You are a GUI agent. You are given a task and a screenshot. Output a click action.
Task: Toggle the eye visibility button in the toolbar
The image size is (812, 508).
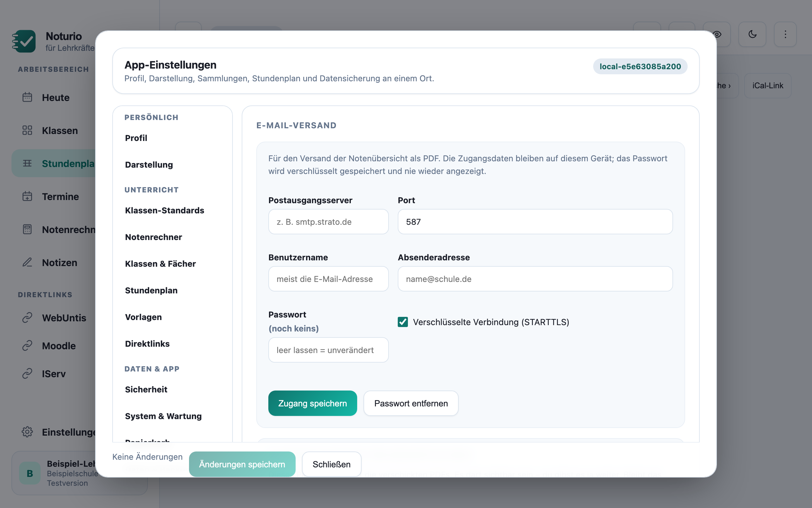717,34
